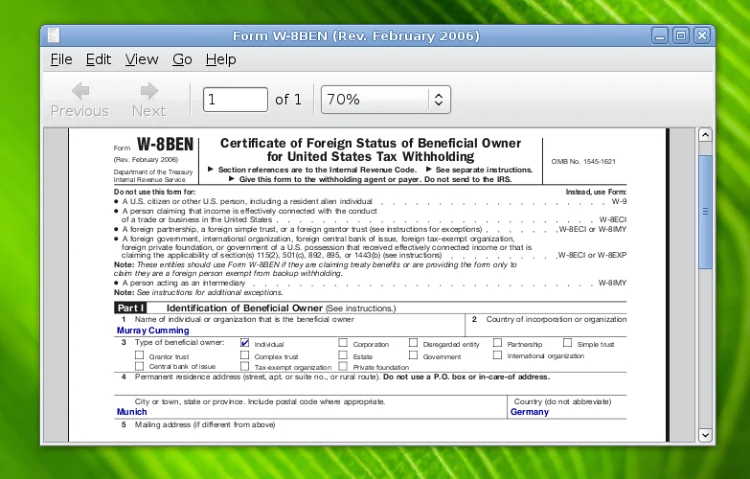The image size is (750, 479).
Task: Check the Corporation checkbox
Action: coord(343,343)
